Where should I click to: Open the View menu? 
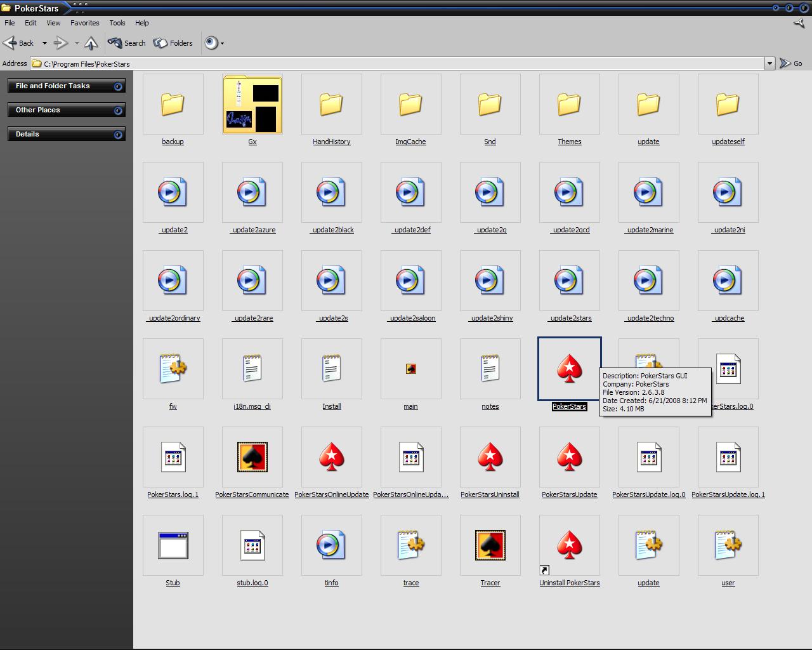[53, 23]
